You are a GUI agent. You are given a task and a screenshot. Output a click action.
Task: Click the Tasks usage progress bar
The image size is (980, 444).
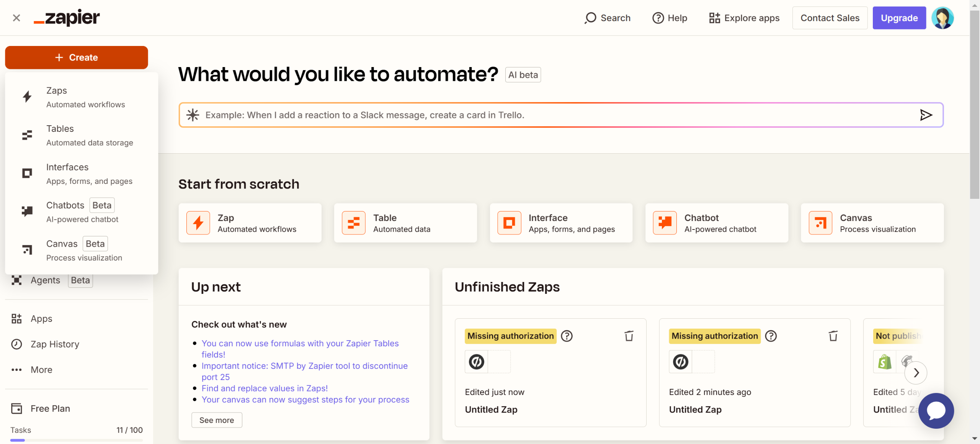(77, 440)
